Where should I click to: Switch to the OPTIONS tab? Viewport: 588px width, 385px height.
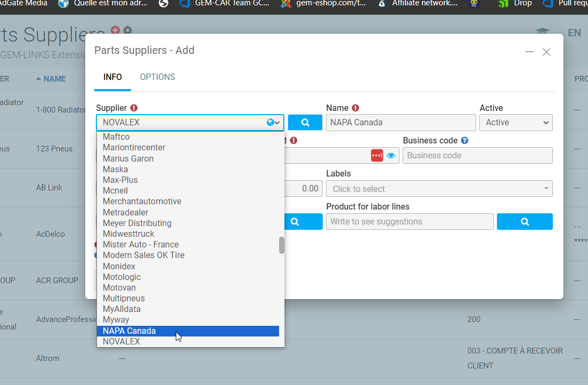[157, 77]
